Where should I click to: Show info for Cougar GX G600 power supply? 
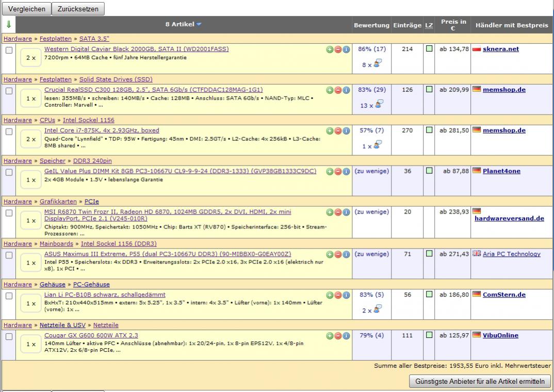(x=346, y=335)
